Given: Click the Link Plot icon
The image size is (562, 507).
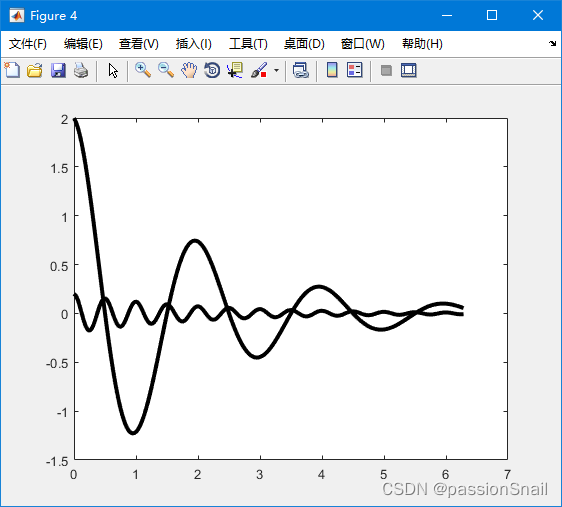Looking at the screenshot, I should (300, 70).
